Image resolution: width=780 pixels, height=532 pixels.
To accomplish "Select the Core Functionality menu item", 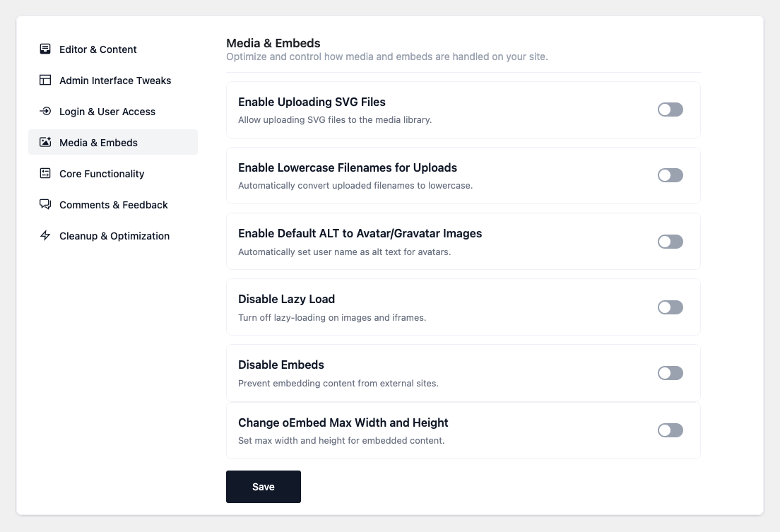I will click(102, 174).
